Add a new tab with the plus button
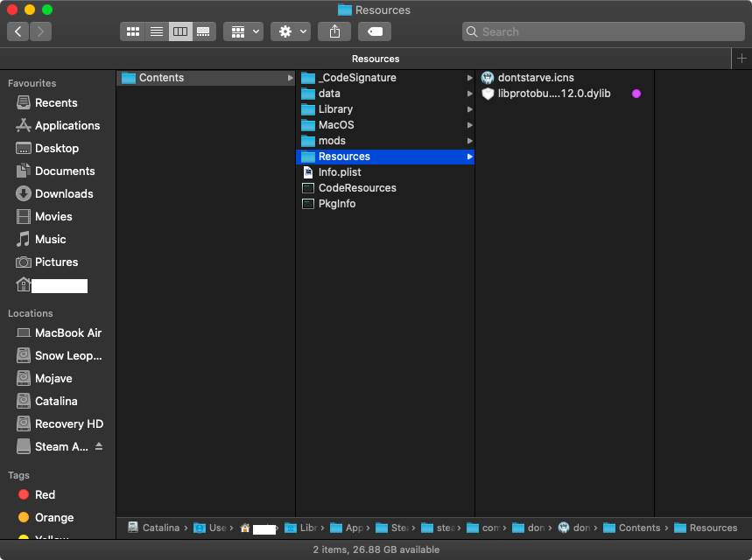 click(x=741, y=59)
